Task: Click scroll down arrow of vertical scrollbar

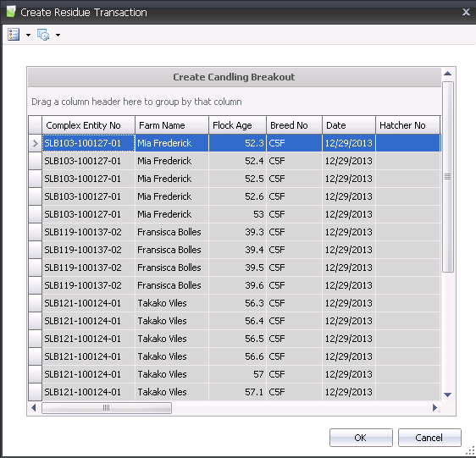Action: pyautogui.click(x=447, y=395)
